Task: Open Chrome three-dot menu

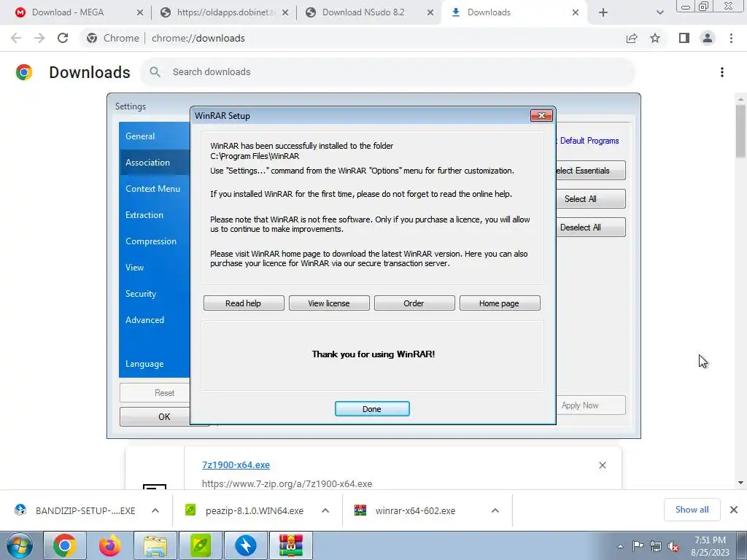Action: point(731,38)
